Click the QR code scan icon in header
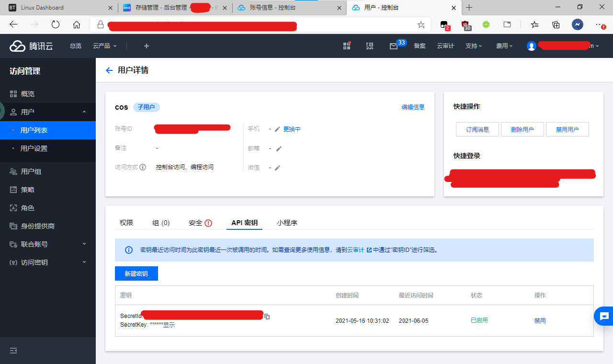Image resolution: width=613 pixels, height=364 pixels. [x=370, y=46]
